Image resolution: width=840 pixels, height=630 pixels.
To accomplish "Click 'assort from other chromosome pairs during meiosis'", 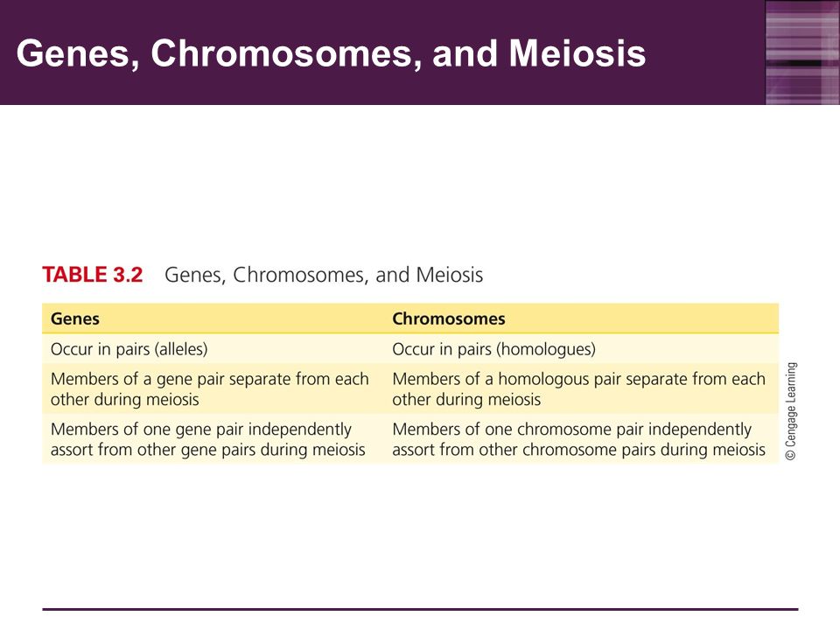I will click(x=578, y=450).
